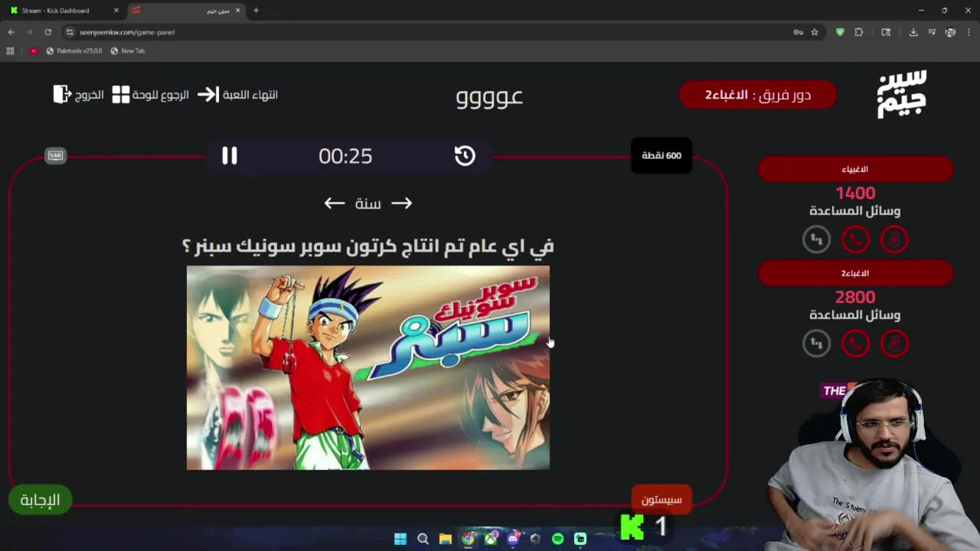Reveal the answer with الإجابة button
Screen dimensions: 980x551
pyautogui.click(x=40, y=500)
